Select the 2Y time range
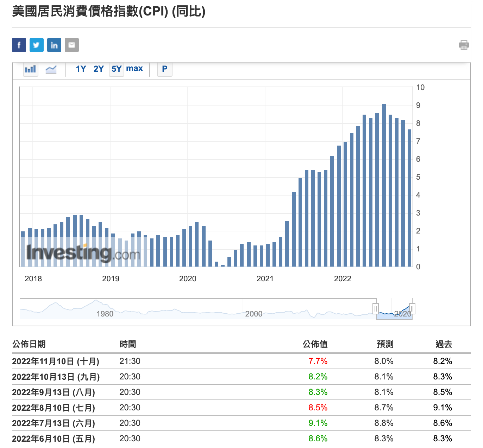The width and height of the screenshot is (483, 448). (99, 69)
